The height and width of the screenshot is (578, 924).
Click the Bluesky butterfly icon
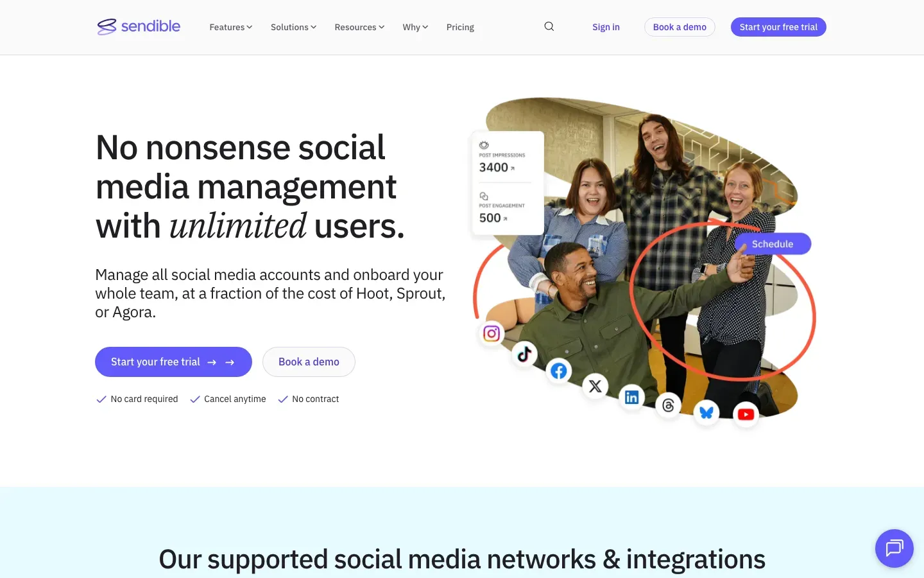(706, 412)
